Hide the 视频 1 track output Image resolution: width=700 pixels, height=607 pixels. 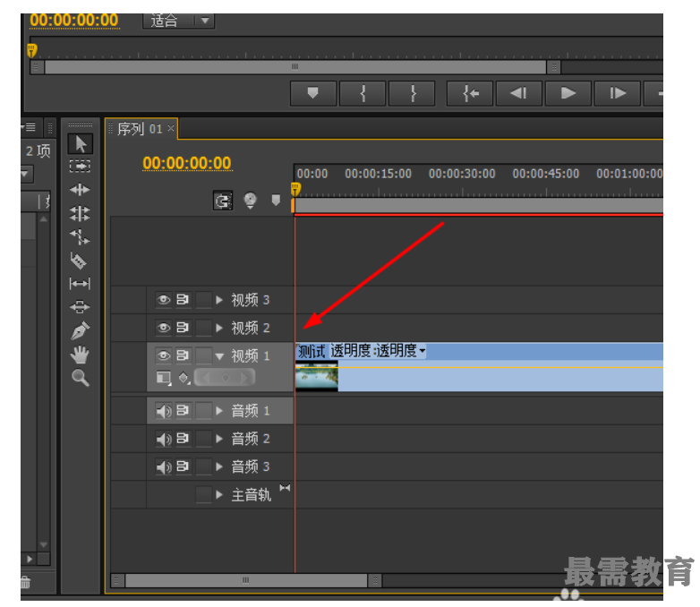tap(164, 355)
